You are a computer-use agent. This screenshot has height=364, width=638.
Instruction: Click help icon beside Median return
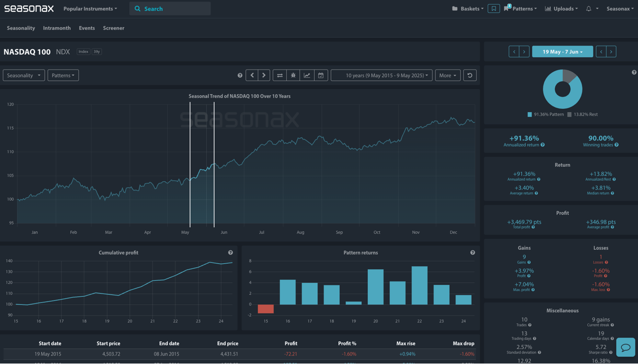tap(612, 193)
